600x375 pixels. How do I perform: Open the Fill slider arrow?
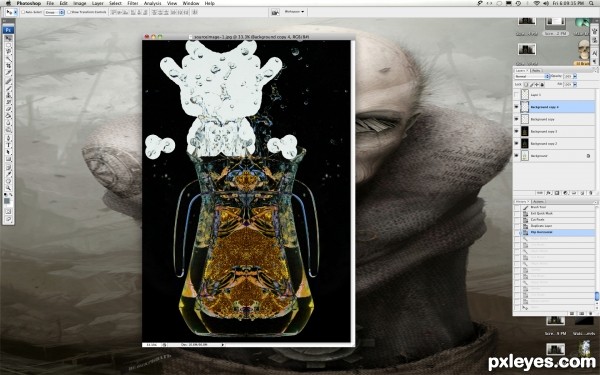(575, 85)
